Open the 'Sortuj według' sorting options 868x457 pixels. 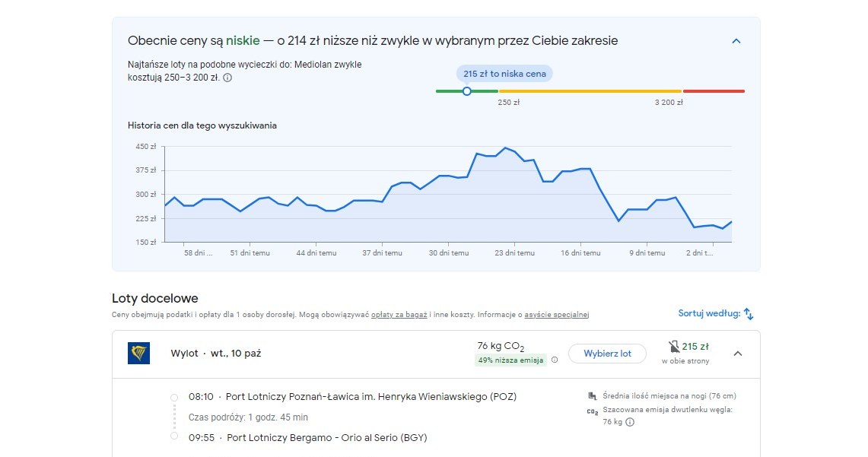(x=711, y=313)
